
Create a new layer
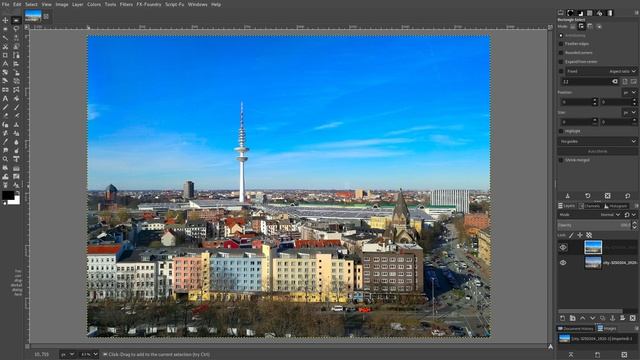click(562, 318)
